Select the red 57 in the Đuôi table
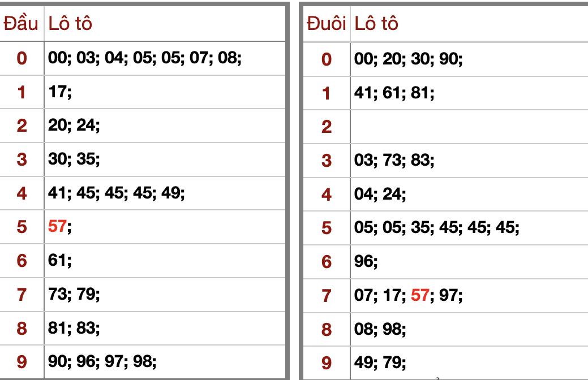 (x=420, y=295)
